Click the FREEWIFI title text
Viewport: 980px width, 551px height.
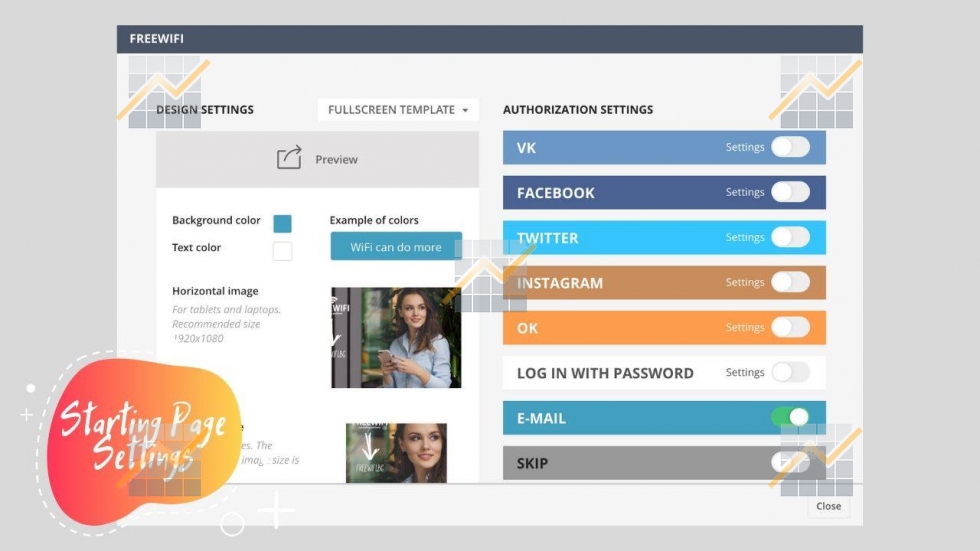156,39
